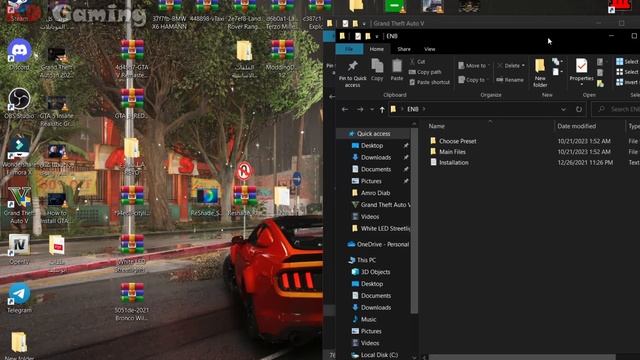Select the Bronco archive on desktop
This screenshot has height=360, width=640.
(132, 302)
